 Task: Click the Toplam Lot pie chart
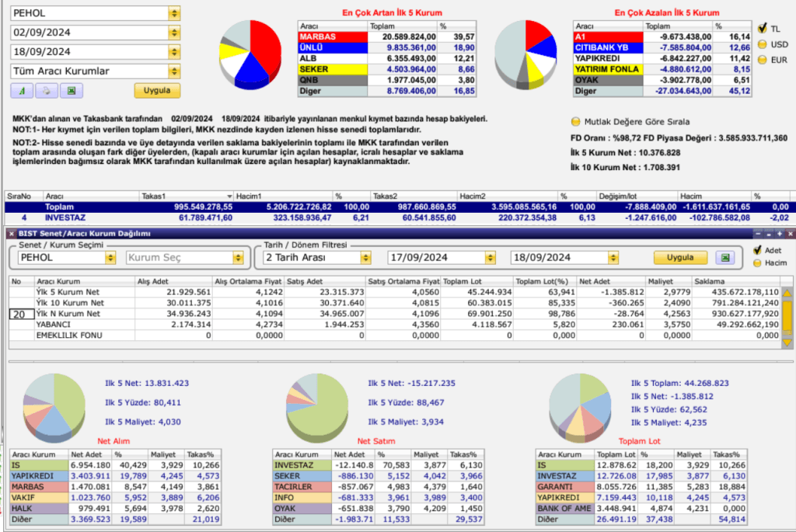(580, 407)
